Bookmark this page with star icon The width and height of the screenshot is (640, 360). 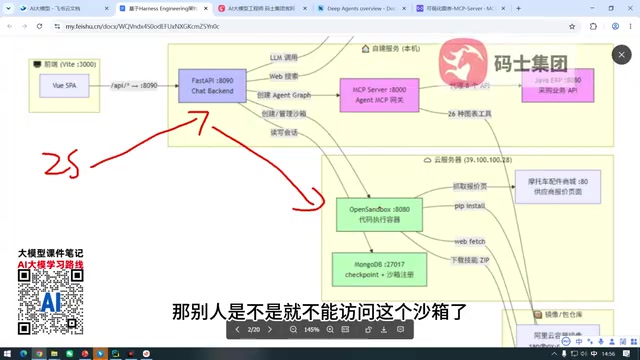click(x=572, y=26)
